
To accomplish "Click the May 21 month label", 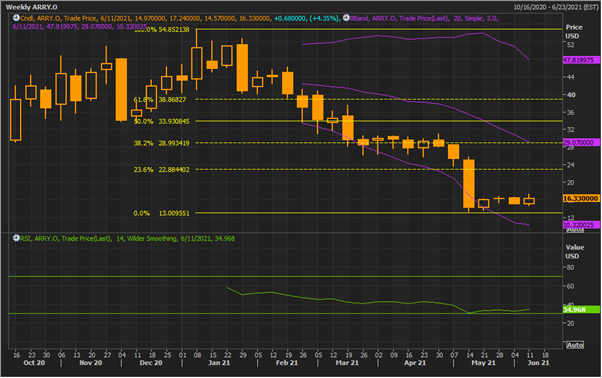I will [483, 363].
